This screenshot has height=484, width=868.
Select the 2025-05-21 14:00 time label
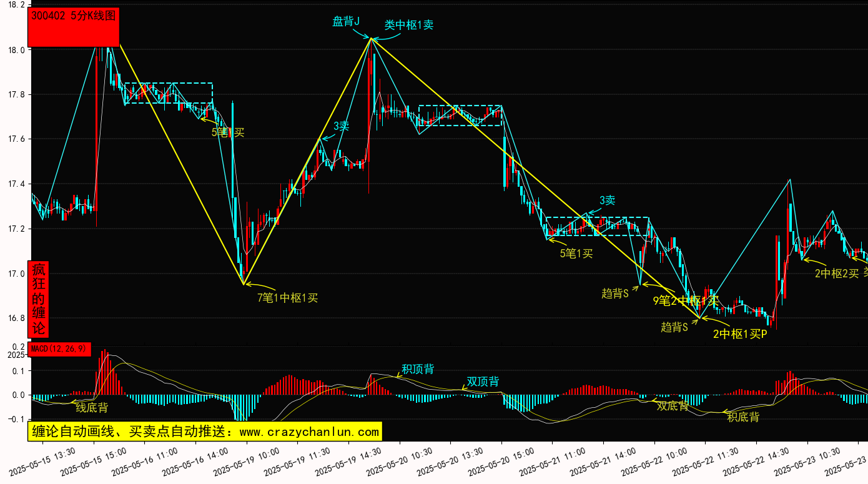603,461
